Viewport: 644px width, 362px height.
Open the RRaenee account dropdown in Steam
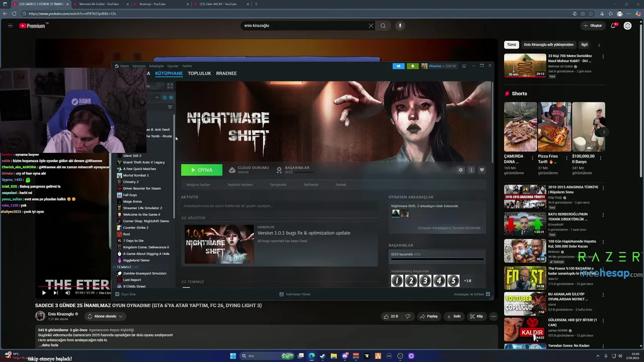[439, 66]
